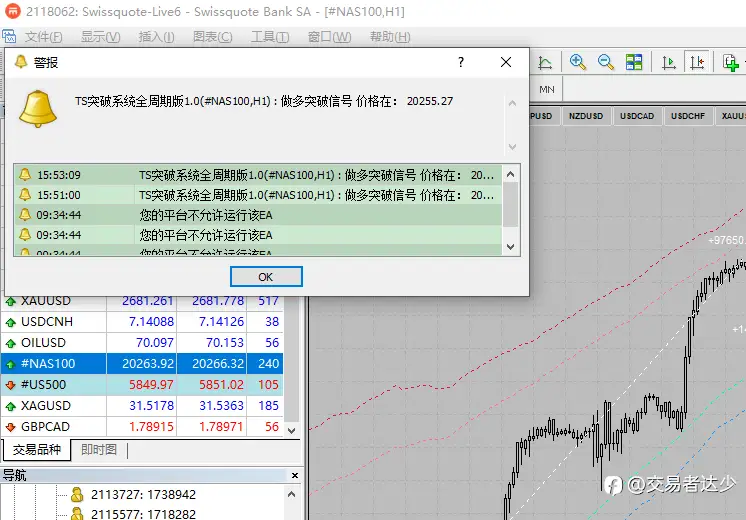
Task: Select #NAS100 row in market watch
Action: coord(142,363)
